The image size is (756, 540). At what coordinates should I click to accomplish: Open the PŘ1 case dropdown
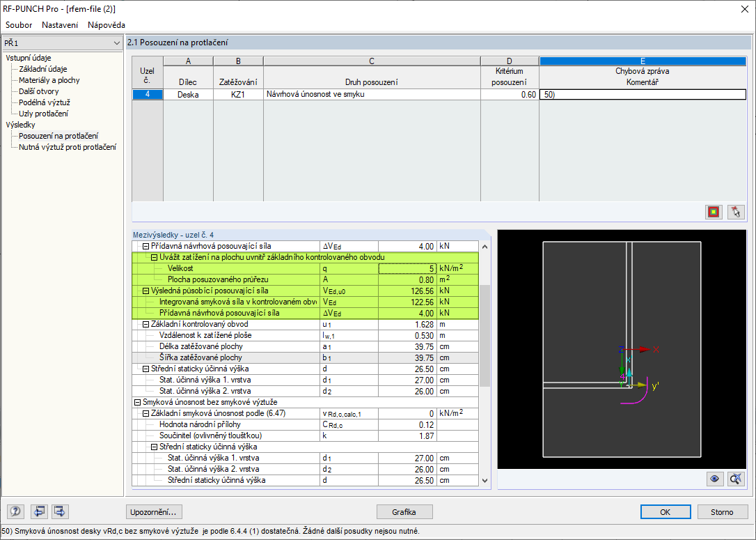coord(117,43)
